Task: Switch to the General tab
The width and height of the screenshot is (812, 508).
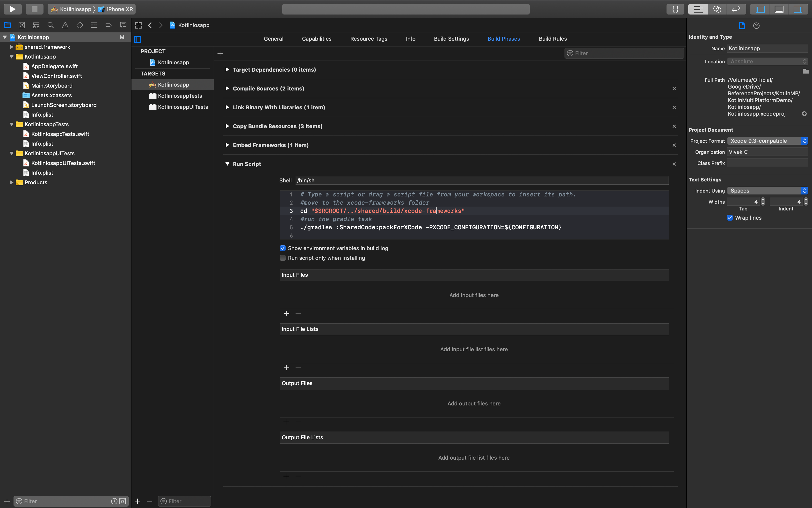Action: pyautogui.click(x=274, y=39)
